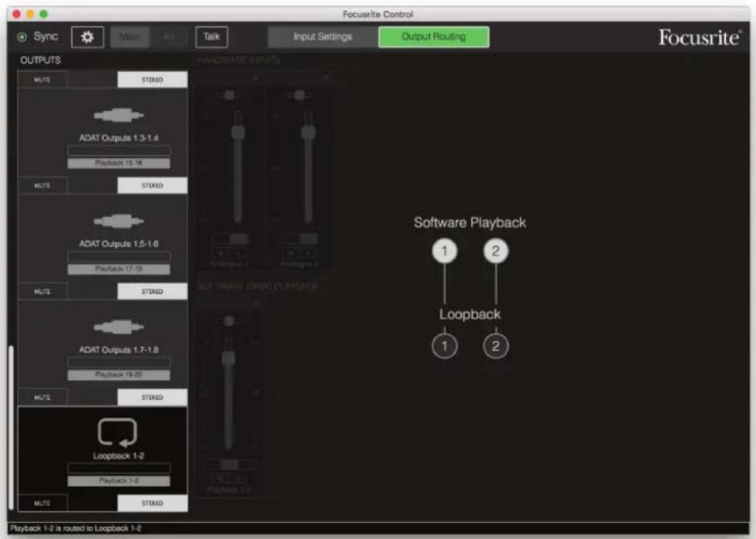Click the MUTE button directly under OUTPUTS heading
The image size is (756, 539).
(43, 80)
